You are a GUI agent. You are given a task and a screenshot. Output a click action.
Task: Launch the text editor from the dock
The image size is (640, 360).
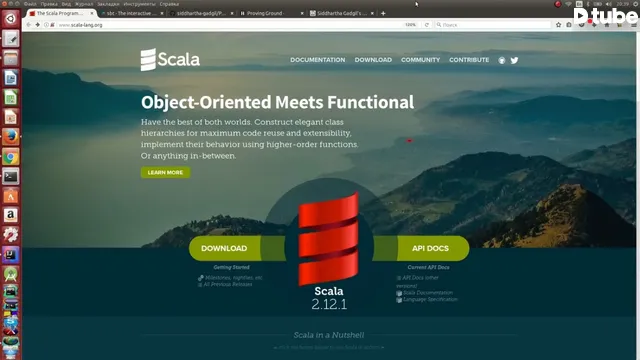[11, 39]
